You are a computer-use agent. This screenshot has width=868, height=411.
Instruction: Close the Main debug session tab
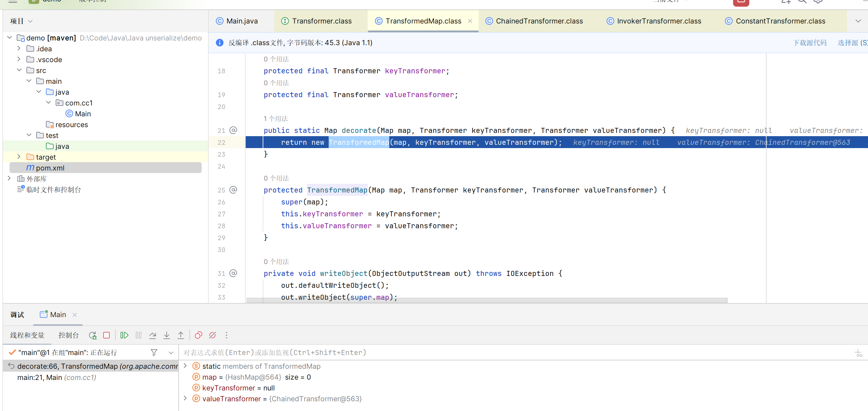click(x=75, y=315)
